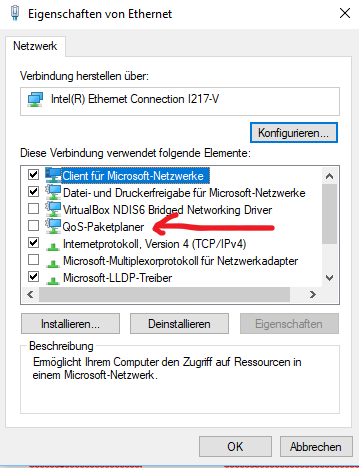Confirm the dialog with OK
The height and width of the screenshot is (470, 362).
click(235, 447)
